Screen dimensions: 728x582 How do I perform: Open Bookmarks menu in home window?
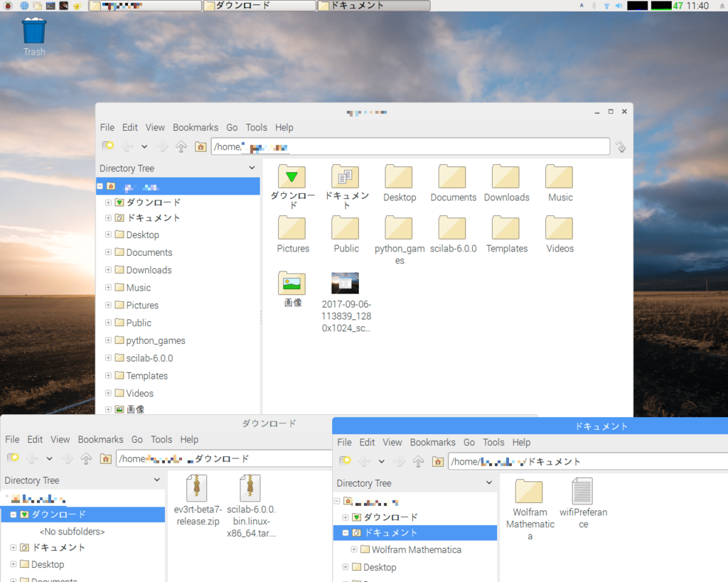(196, 127)
